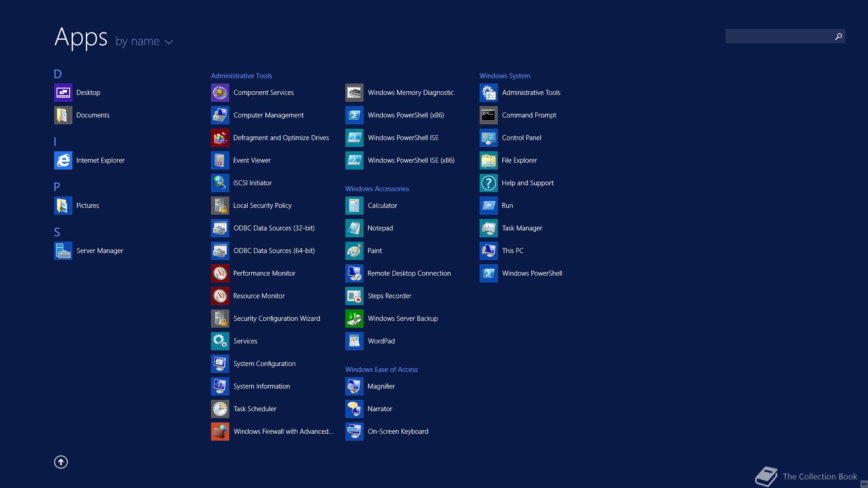The height and width of the screenshot is (488, 868).
Task: Launch Defragment and Optimize Drives icon
Action: tap(220, 138)
